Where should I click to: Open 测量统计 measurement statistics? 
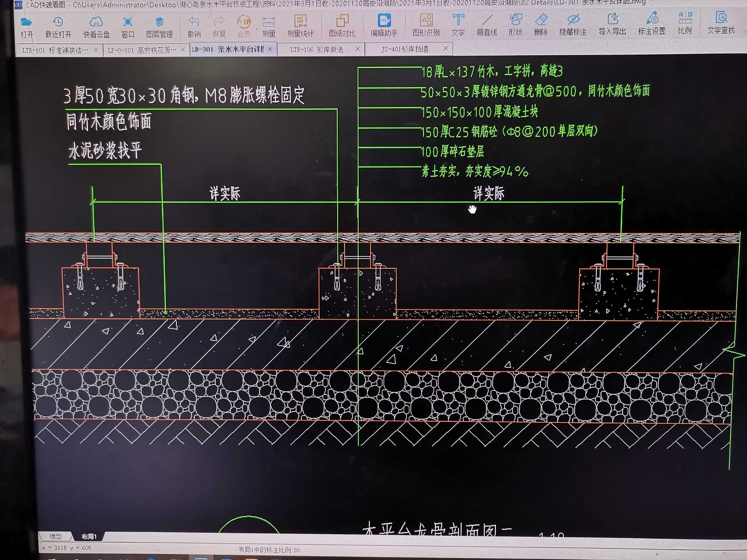pyautogui.click(x=301, y=26)
